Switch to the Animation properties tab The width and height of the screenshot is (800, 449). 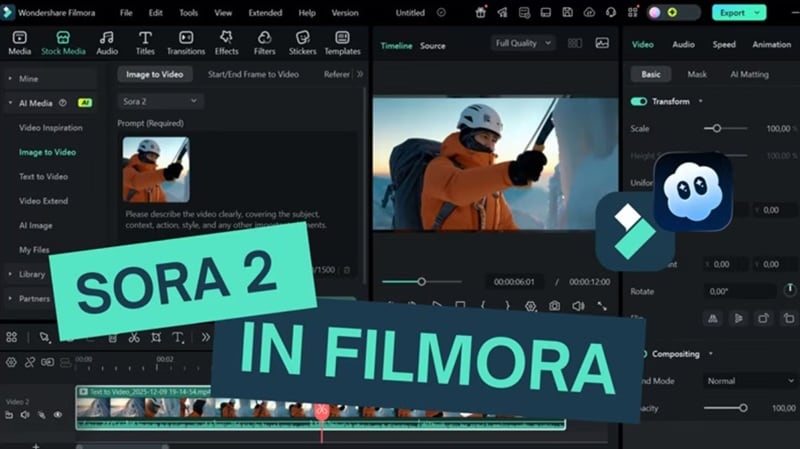pos(771,45)
